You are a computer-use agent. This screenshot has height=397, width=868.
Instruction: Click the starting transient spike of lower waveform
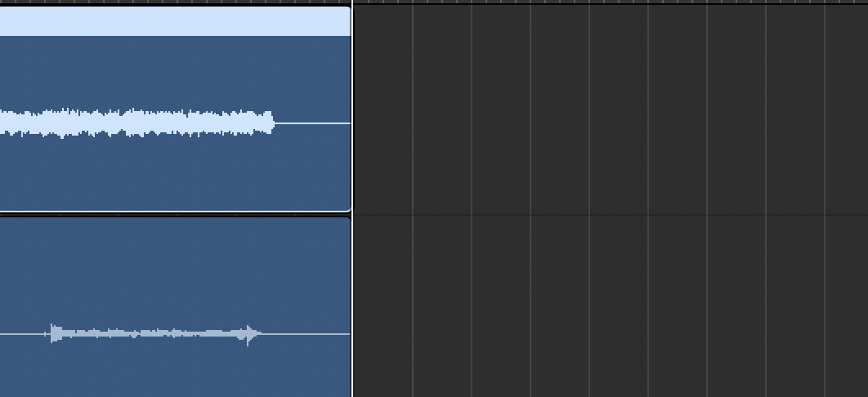pyautogui.click(x=54, y=333)
